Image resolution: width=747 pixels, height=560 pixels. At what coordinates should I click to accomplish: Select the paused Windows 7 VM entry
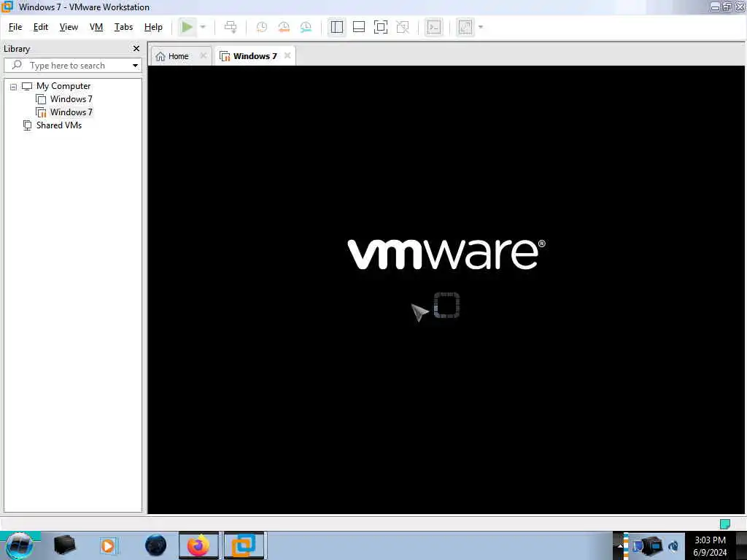click(x=71, y=112)
